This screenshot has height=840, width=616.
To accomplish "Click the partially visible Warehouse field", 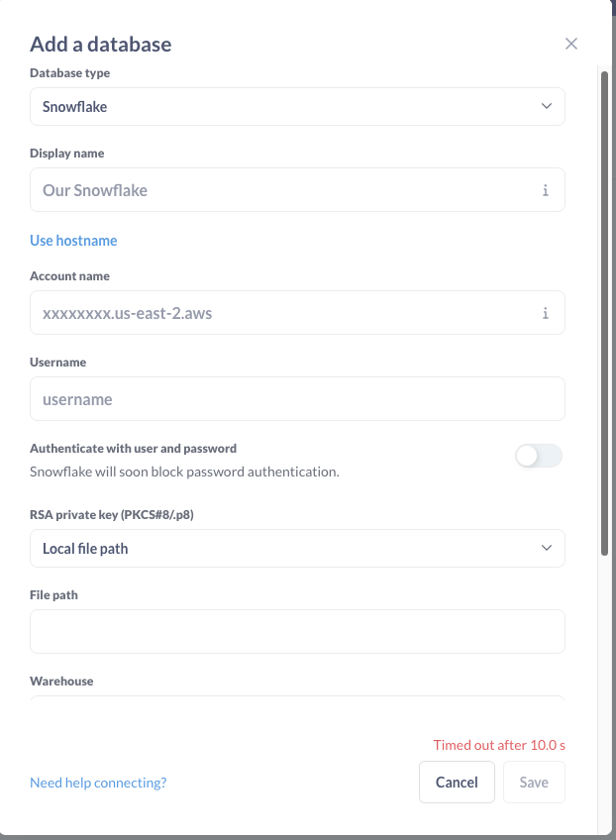I will click(297, 698).
